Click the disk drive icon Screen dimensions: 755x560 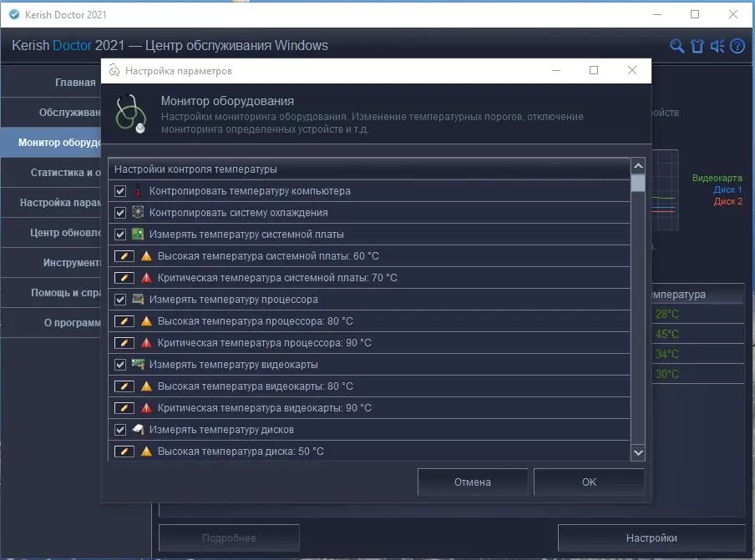click(x=138, y=429)
